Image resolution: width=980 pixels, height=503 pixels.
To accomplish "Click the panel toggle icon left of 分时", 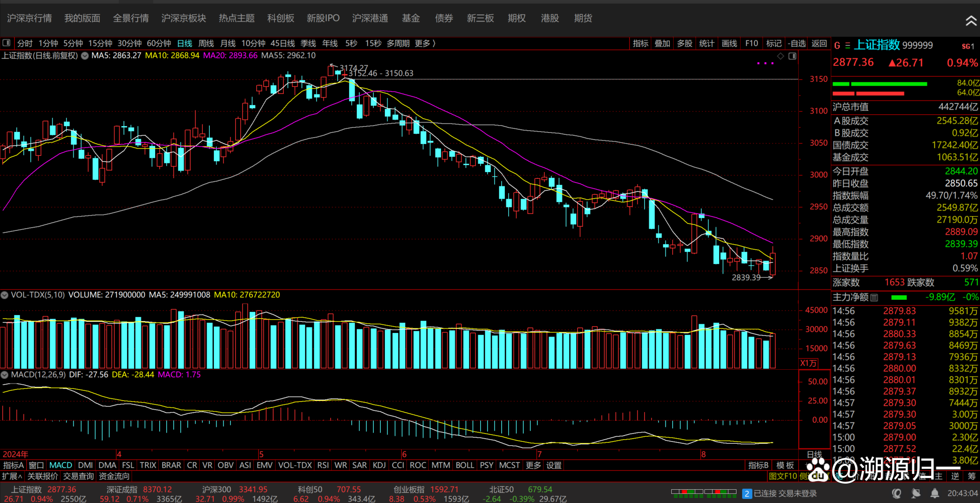I will [7, 43].
